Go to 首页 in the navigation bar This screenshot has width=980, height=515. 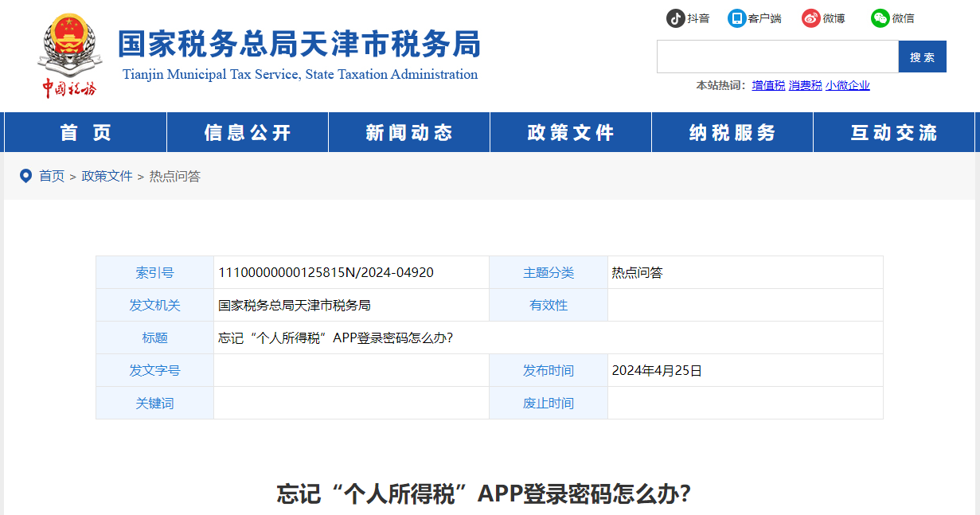click(x=85, y=132)
